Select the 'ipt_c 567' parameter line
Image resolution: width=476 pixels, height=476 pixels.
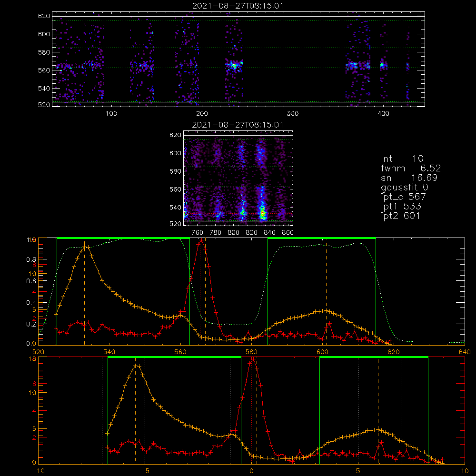[x=403, y=197]
